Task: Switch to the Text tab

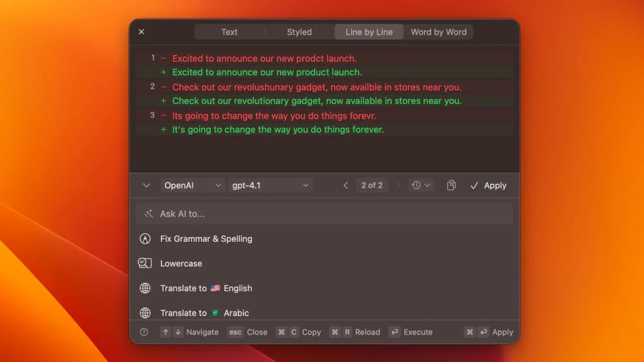Action: (229, 32)
